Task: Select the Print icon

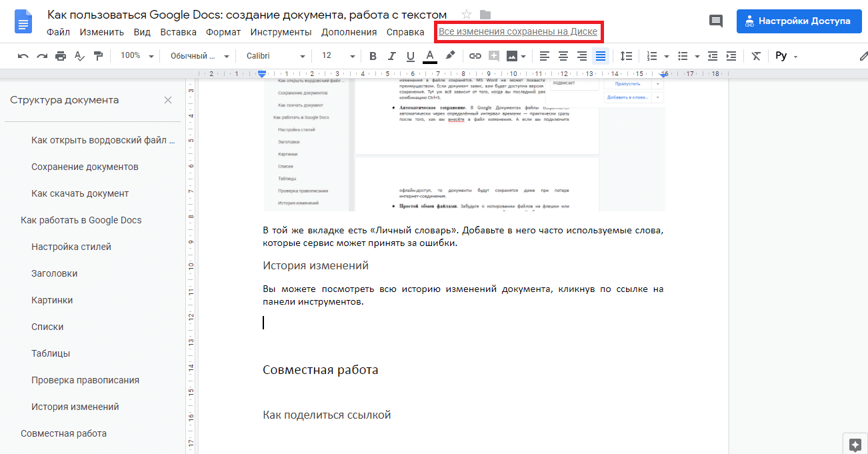Action: (x=59, y=56)
